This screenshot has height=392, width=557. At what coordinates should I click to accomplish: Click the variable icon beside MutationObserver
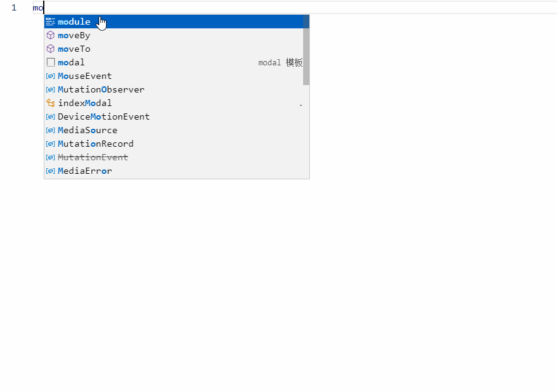point(51,89)
